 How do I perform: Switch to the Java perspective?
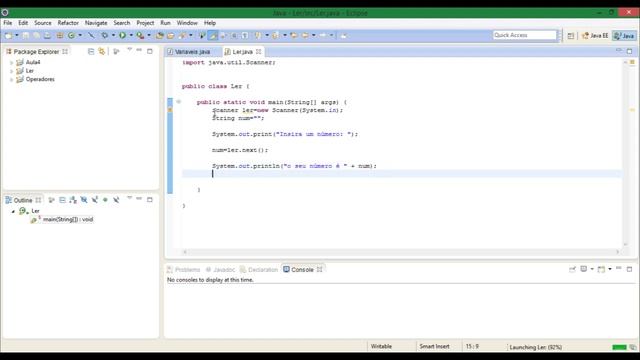tap(624, 36)
